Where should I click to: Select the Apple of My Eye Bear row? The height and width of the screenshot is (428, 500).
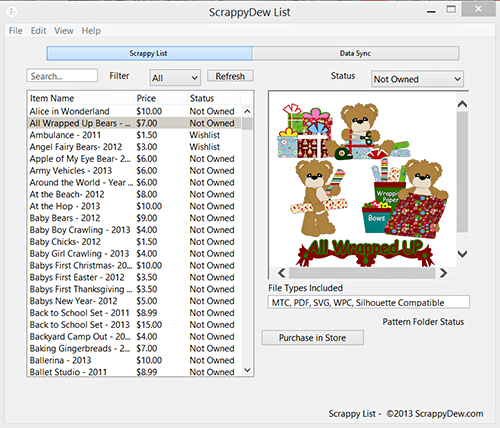click(134, 159)
